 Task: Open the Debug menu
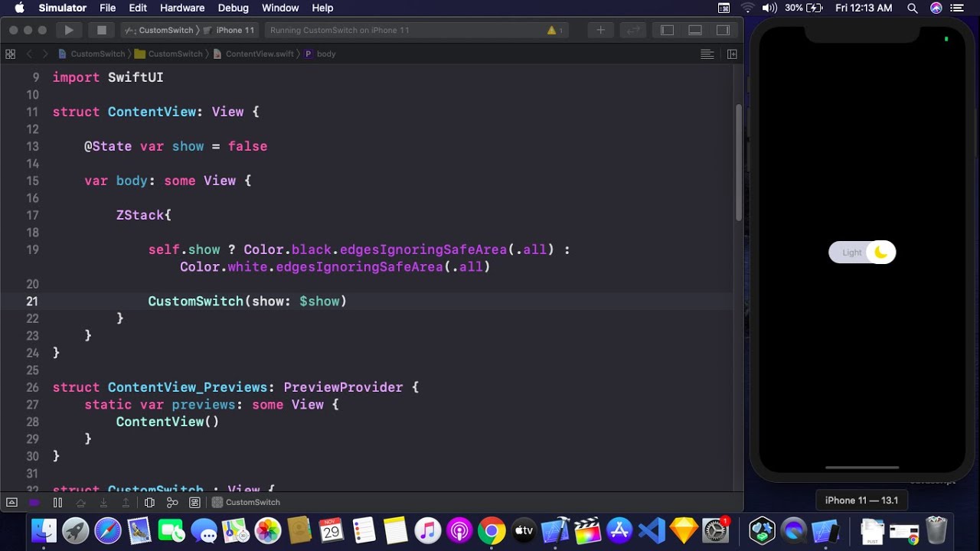[233, 8]
